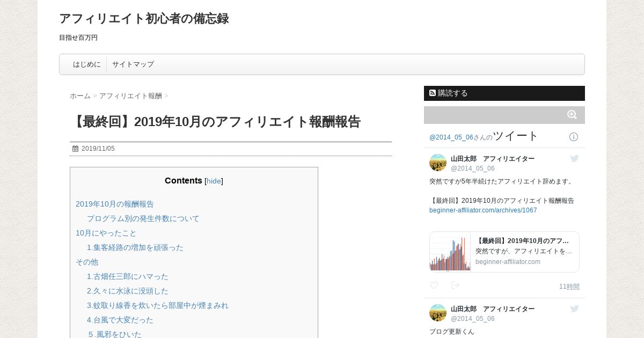
Task: Click the ツイート heading in widget
Action: [x=515, y=136]
